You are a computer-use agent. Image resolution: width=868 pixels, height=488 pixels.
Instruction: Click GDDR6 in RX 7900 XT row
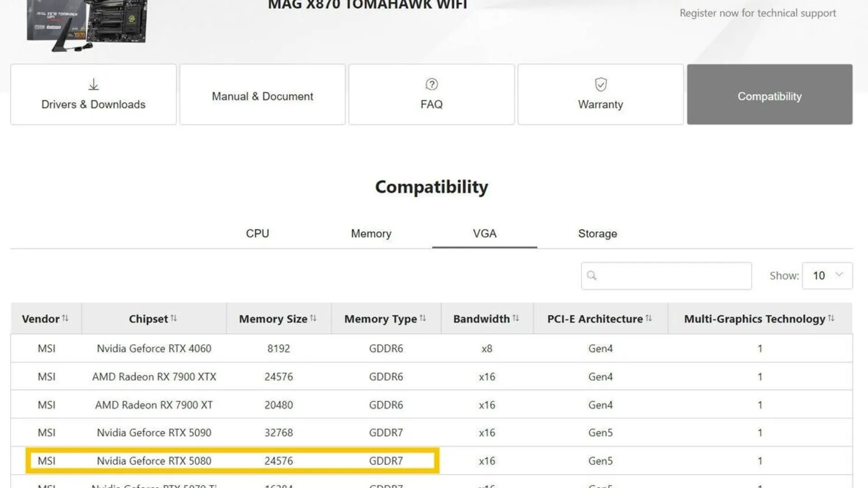pyautogui.click(x=386, y=405)
